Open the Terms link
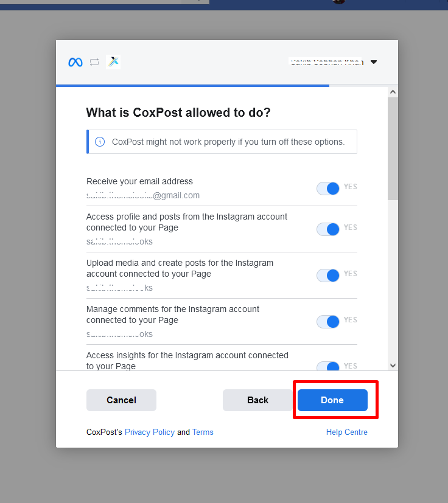 click(x=203, y=432)
